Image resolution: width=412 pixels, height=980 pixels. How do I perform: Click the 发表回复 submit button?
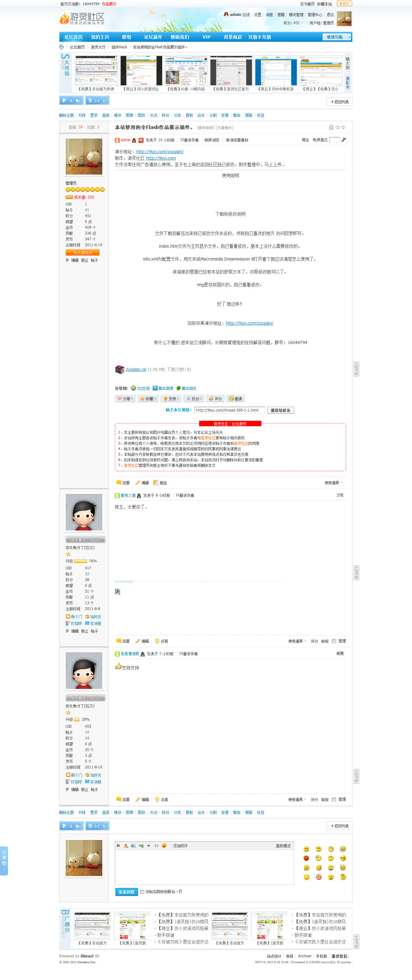tap(126, 892)
